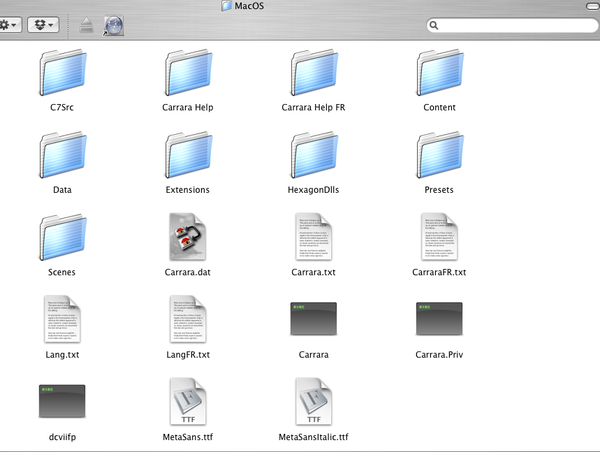Click the "Extensions" folder name
Screen dimensions: 600x452
[x=188, y=189]
